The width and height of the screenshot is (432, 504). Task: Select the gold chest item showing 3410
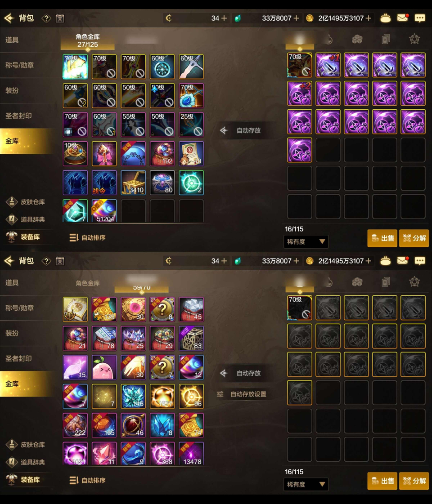pos(133,183)
